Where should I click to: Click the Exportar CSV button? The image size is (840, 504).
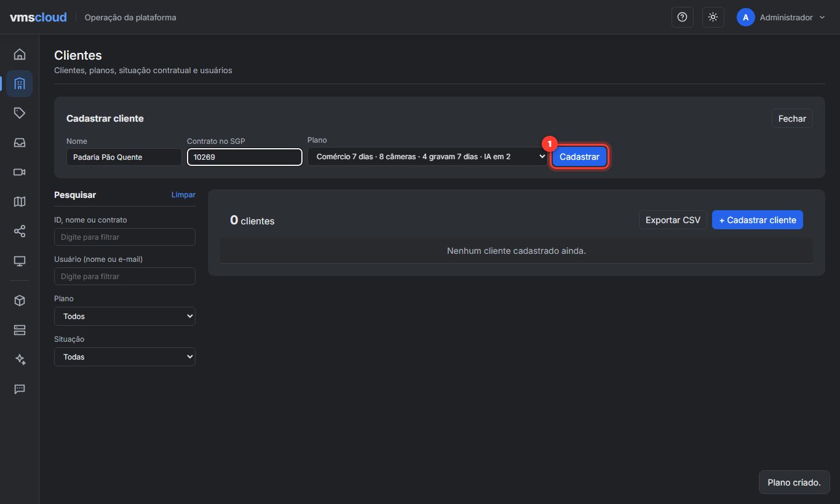click(x=673, y=220)
